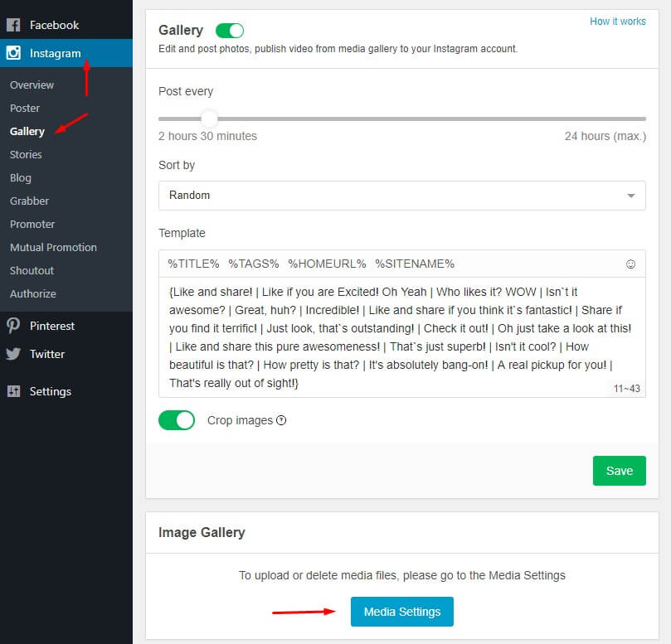Open the Authorize submenu item
The width and height of the screenshot is (671, 644).
point(33,293)
